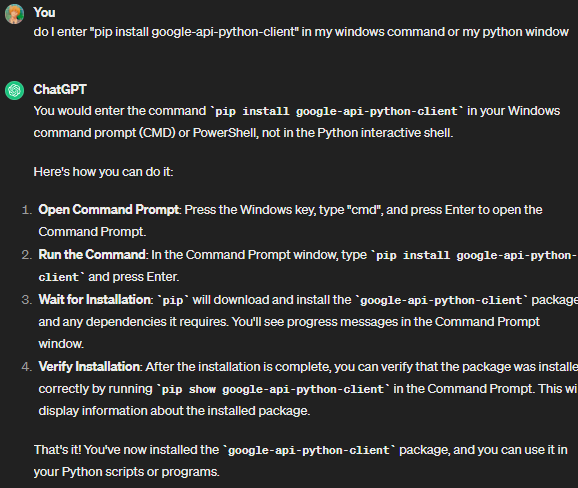Click the "Open Command Prompt" step heading

109,210
